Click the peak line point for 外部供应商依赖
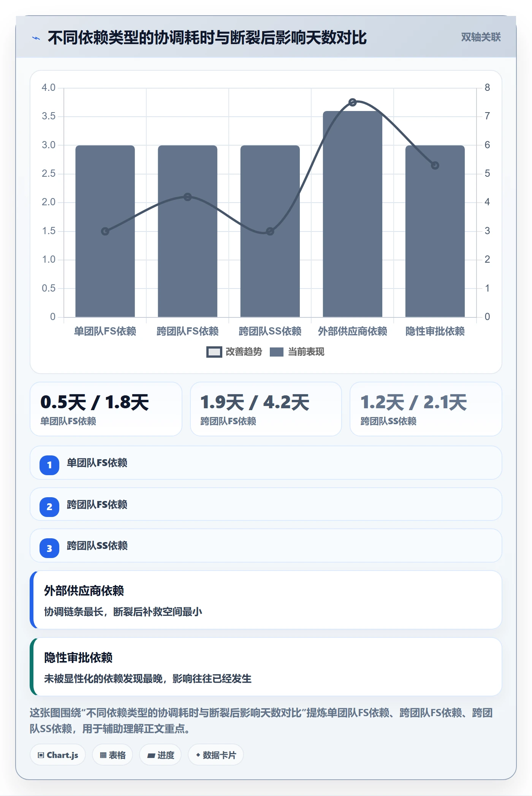Image resolution: width=532 pixels, height=796 pixels. pyautogui.click(x=353, y=102)
